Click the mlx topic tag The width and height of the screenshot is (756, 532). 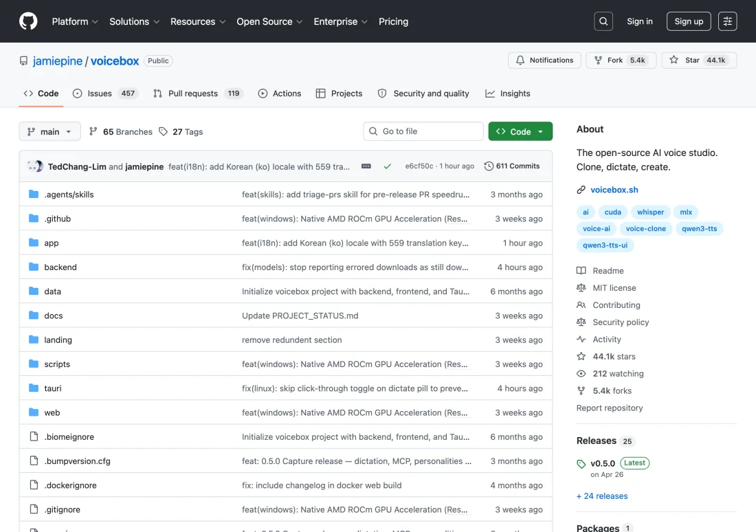686,212
